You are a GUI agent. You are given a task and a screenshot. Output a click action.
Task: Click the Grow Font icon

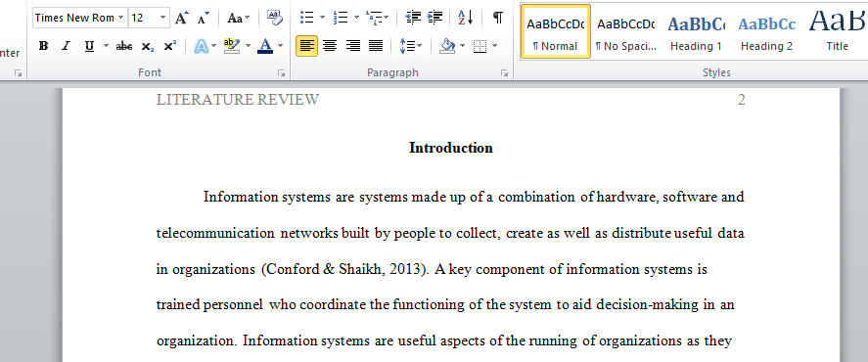[x=182, y=18]
